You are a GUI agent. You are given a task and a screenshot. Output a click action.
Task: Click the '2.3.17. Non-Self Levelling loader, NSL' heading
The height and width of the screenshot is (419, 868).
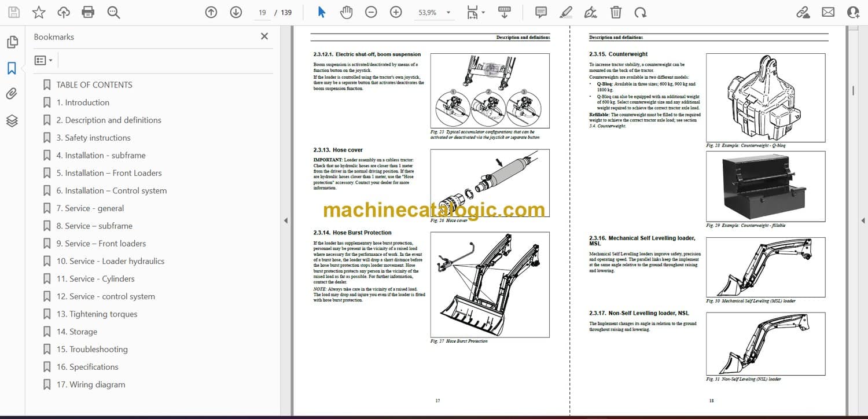click(x=639, y=313)
